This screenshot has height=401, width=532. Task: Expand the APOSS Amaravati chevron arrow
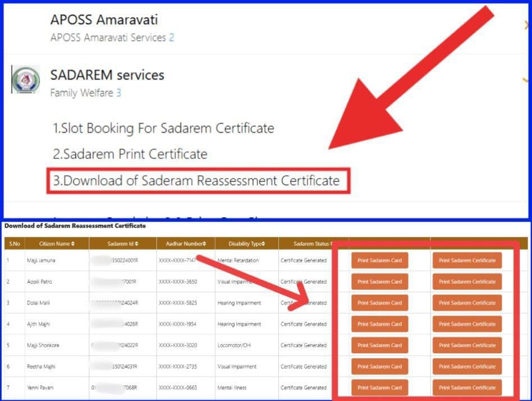pos(526,26)
